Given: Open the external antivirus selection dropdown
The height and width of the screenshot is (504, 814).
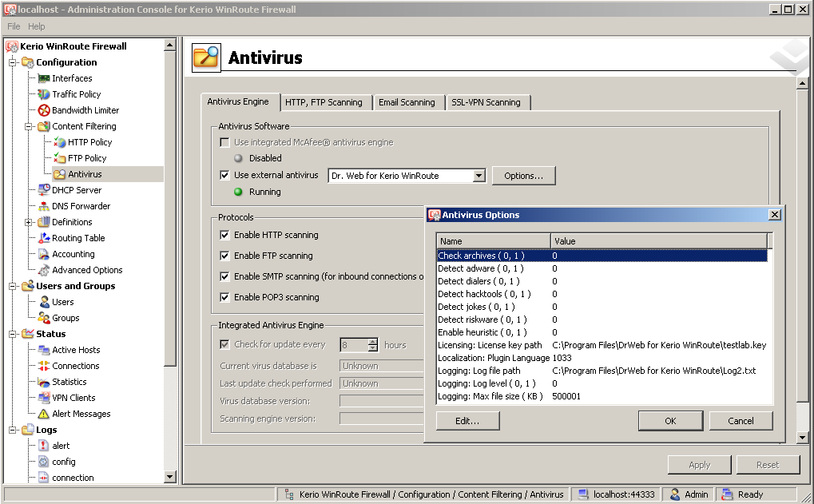Looking at the screenshot, I should coord(479,176).
